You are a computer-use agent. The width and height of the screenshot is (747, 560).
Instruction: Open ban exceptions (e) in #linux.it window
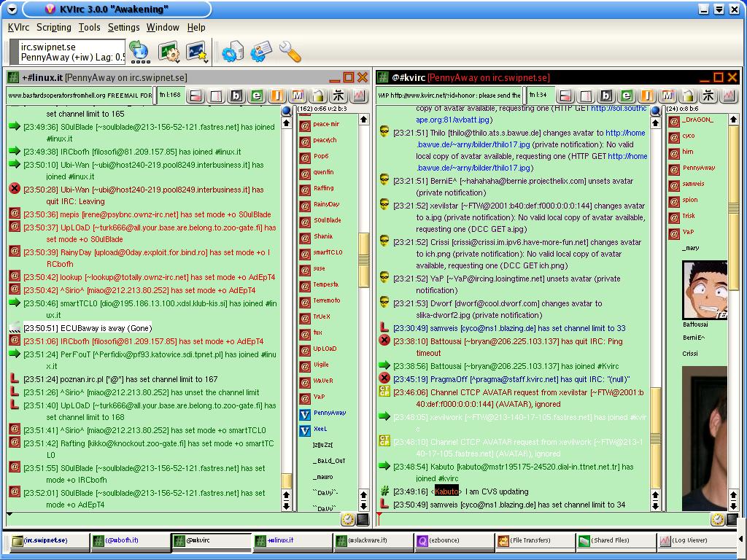(257, 96)
